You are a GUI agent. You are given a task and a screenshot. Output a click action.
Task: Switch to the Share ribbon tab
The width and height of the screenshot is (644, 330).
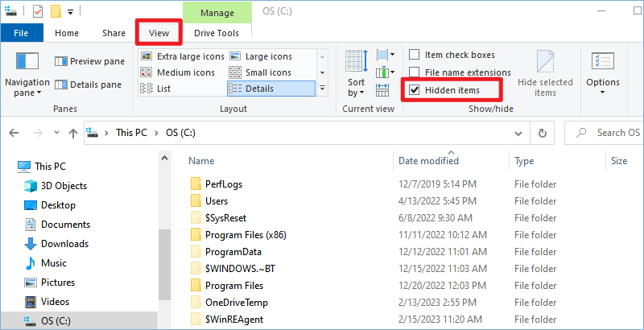114,33
